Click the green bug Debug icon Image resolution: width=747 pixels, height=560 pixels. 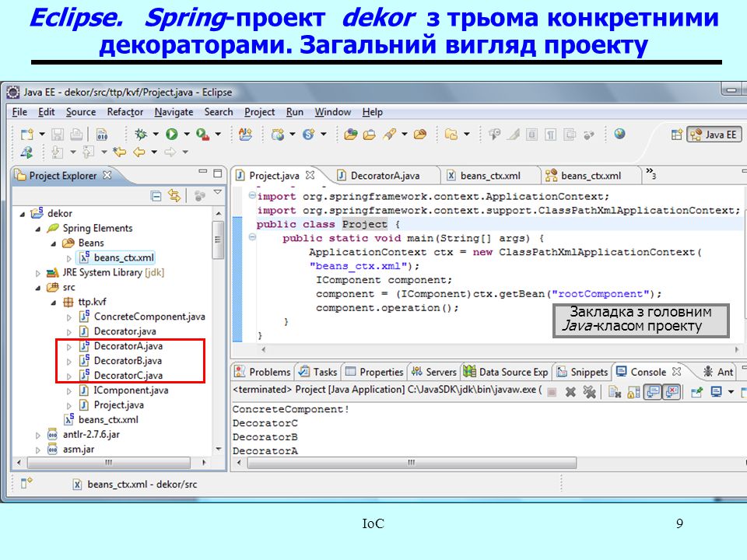point(141,135)
